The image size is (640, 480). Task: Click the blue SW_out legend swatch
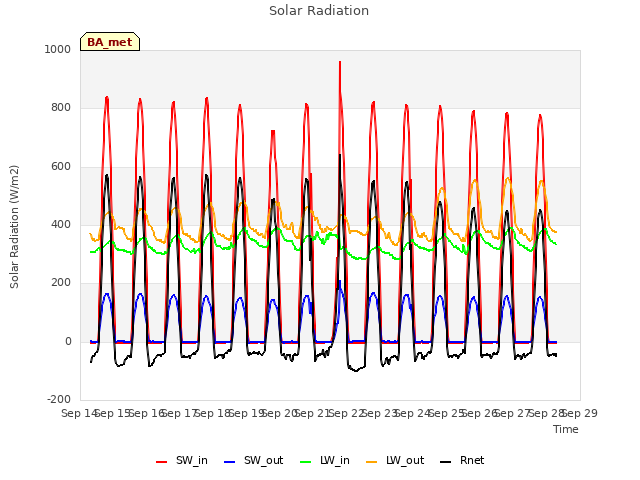(x=230, y=462)
